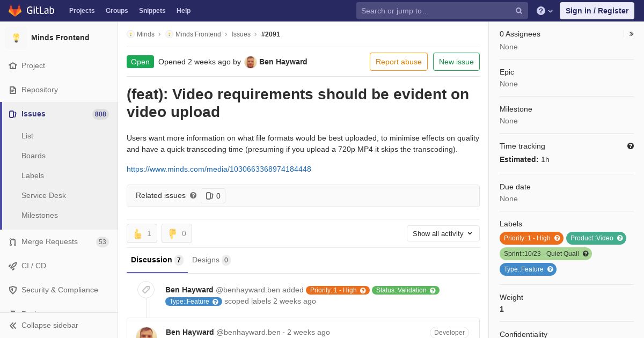Click help icon on Sprint::10/23 - Quiet Quail label

click(586, 254)
